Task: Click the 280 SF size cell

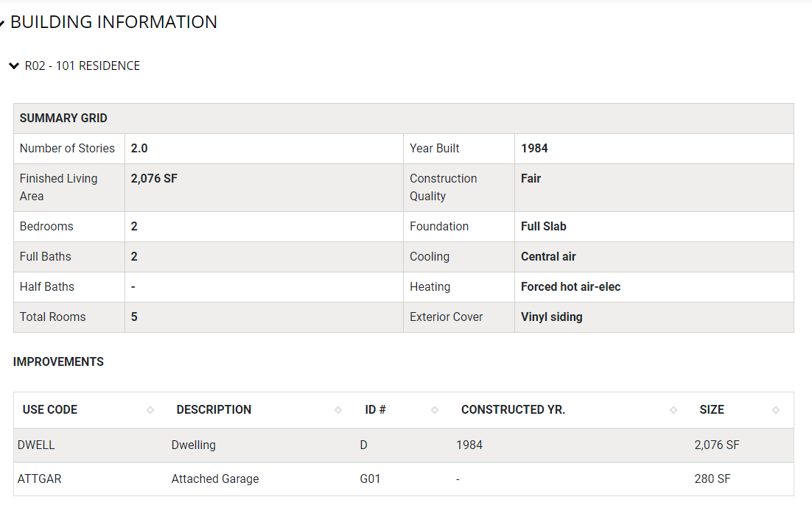Action: click(x=713, y=479)
